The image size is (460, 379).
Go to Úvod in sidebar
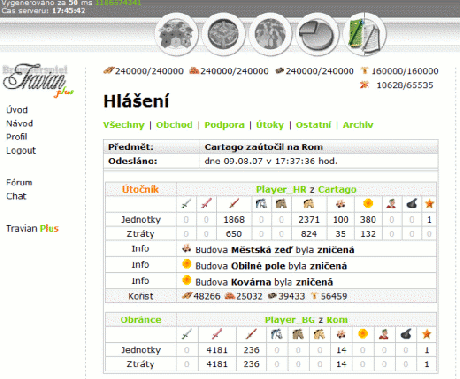tap(17, 110)
